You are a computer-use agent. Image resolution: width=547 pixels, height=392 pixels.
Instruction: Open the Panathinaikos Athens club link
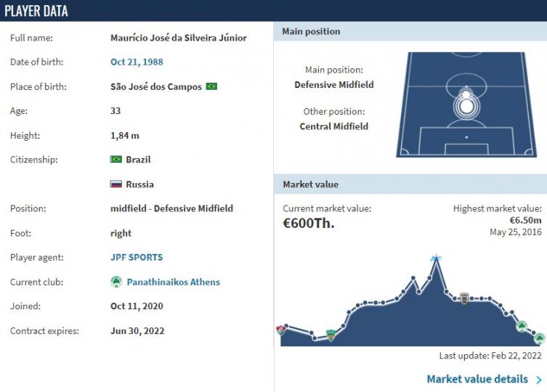coord(174,282)
